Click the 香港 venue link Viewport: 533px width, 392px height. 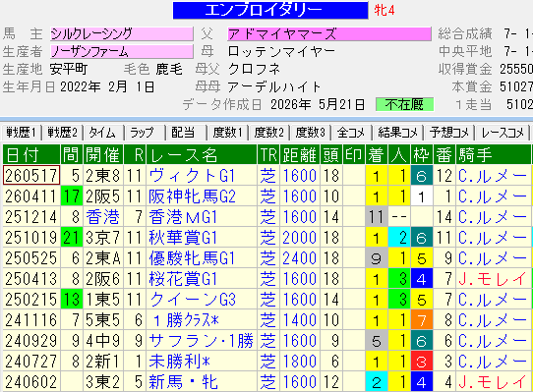tap(102, 217)
